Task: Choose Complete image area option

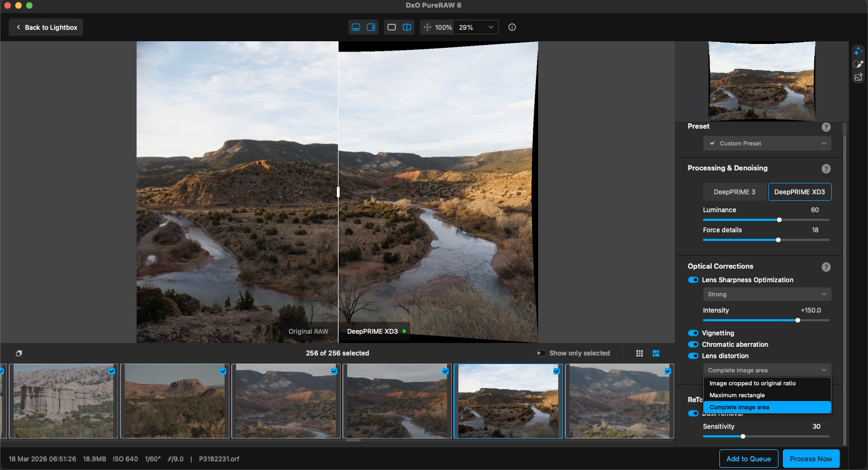Action: coord(767,407)
